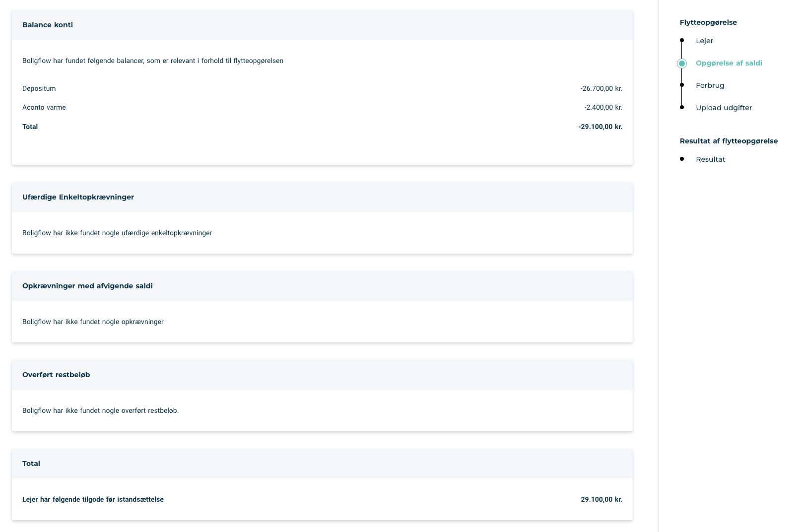Click text about no ufærdige enkeltopkrævninger found
This screenshot has height=532, width=804.
[117, 233]
